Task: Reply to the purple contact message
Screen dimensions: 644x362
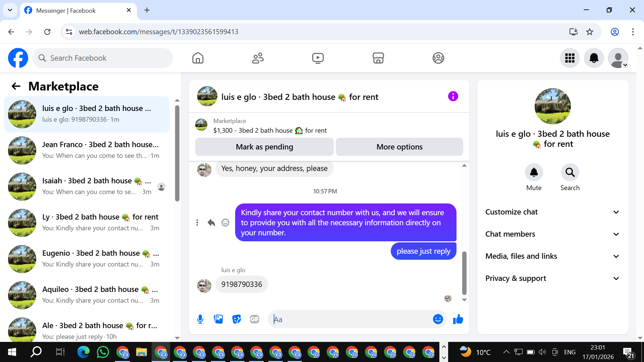Action: click(x=211, y=223)
